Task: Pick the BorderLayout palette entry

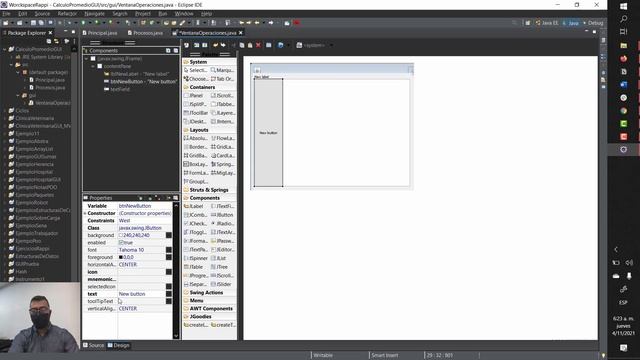Action: click(x=196, y=147)
